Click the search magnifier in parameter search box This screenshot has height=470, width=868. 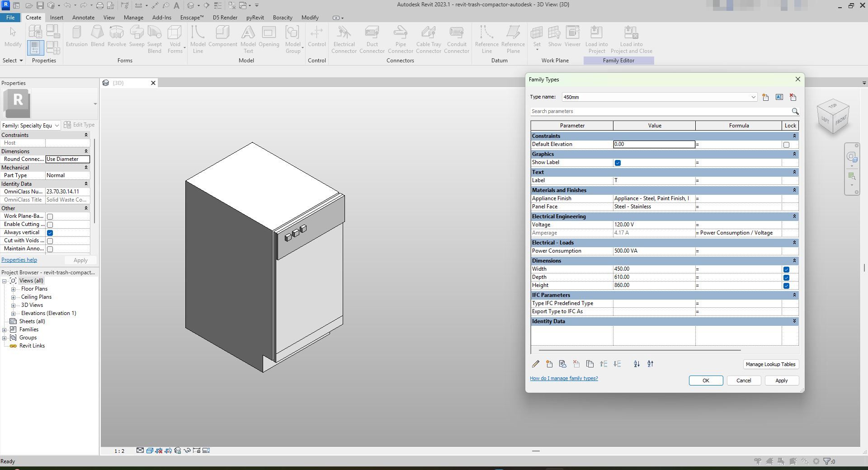[795, 111]
